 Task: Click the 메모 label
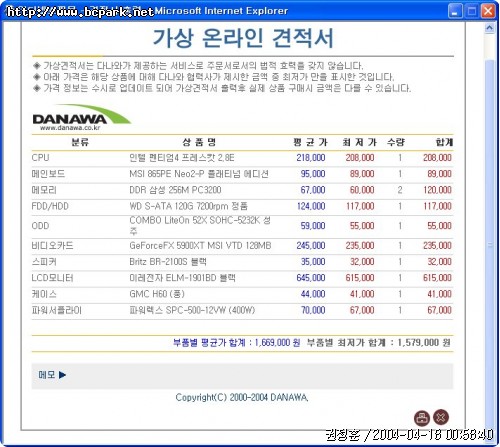coord(47,375)
